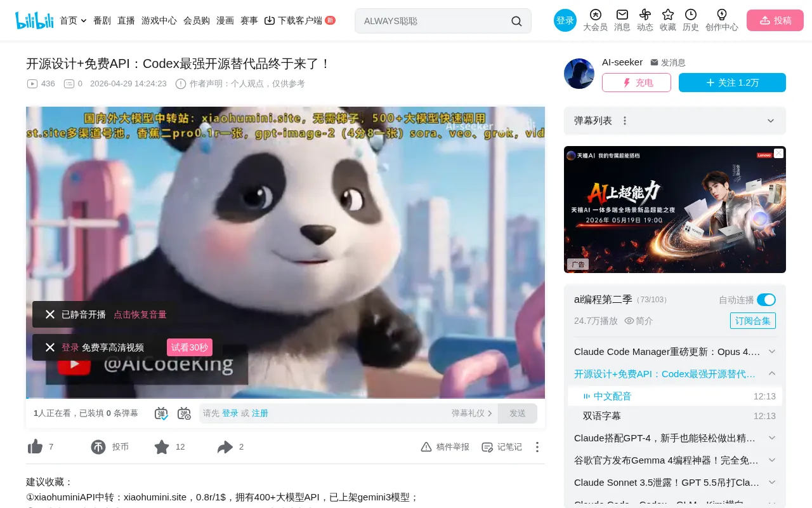Click the 关注 1.2万 follow button
The width and height of the screenshot is (812, 508).
732,83
